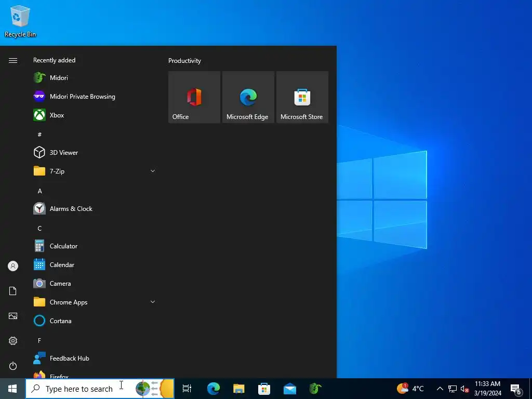Click the Microsoft Edge tile

(x=248, y=97)
